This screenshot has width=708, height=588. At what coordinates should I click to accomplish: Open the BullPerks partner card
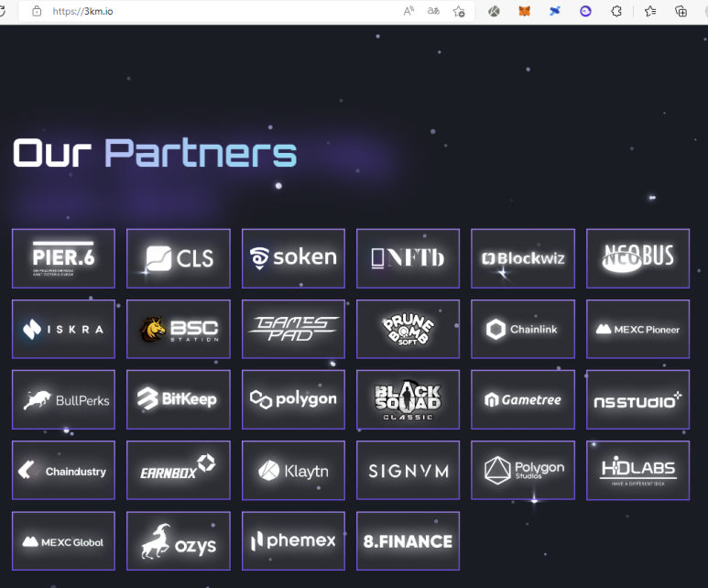[x=64, y=399]
